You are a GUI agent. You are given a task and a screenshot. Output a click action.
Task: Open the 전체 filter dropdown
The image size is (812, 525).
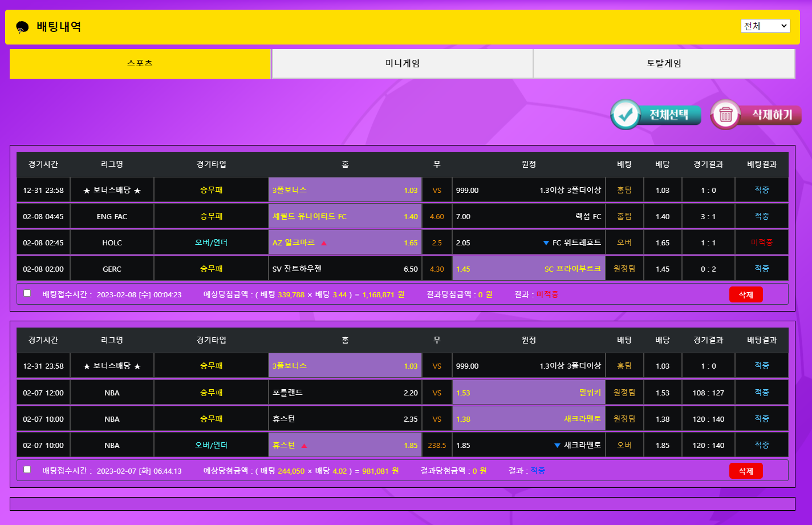(765, 26)
